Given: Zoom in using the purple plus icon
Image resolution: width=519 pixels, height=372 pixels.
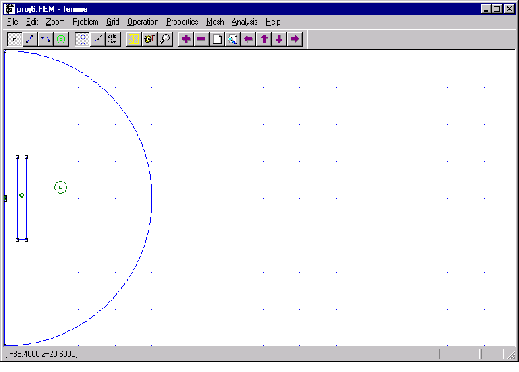Looking at the screenshot, I should pyautogui.click(x=186, y=39).
